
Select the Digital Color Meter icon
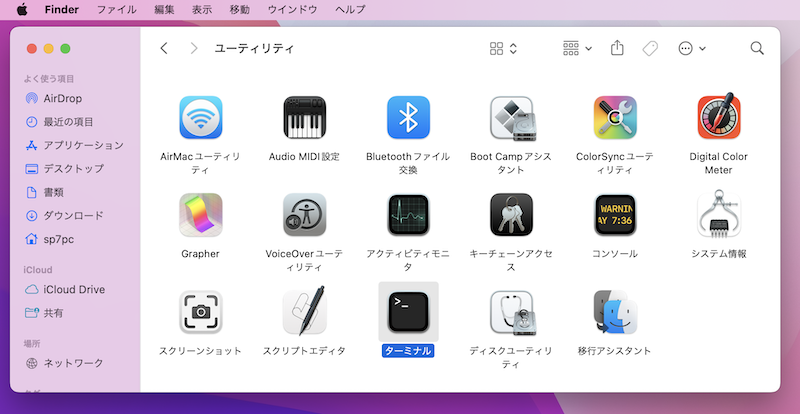tap(718, 118)
